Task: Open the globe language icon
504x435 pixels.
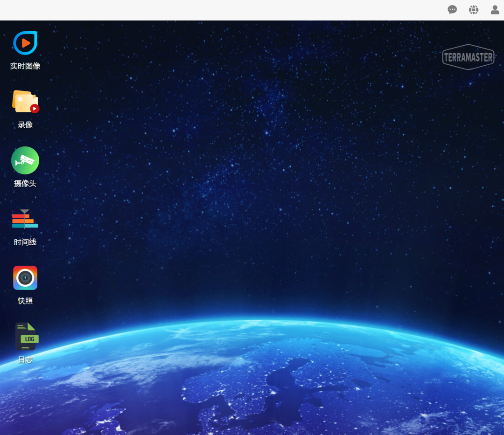Action: pyautogui.click(x=474, y=10)
